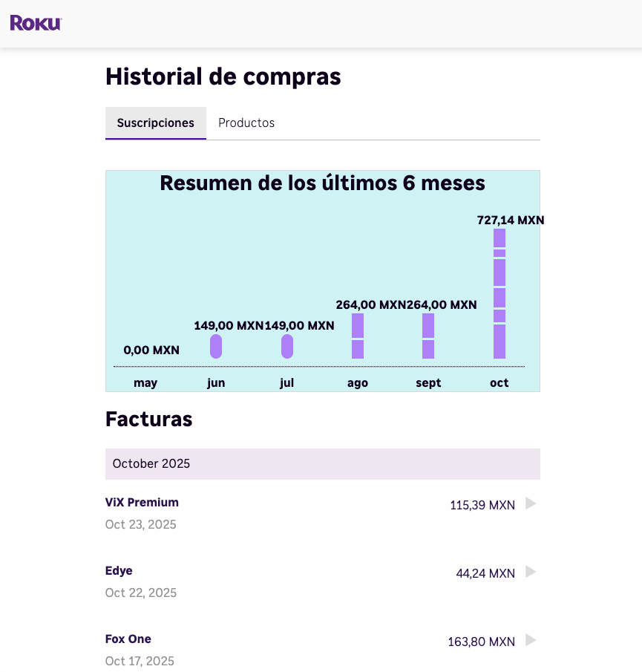The height and width of the screenshot is (672, 642).
Task: Click the June bar in chart
Action: tap(216, 346)
